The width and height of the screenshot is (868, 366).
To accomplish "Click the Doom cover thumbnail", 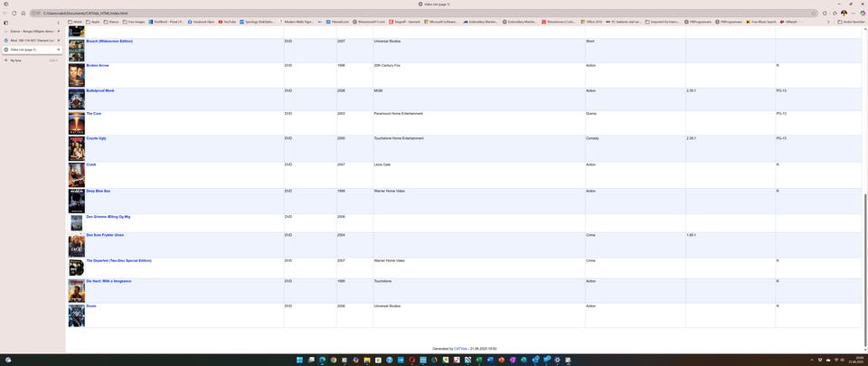I will [x=76, y=315].
